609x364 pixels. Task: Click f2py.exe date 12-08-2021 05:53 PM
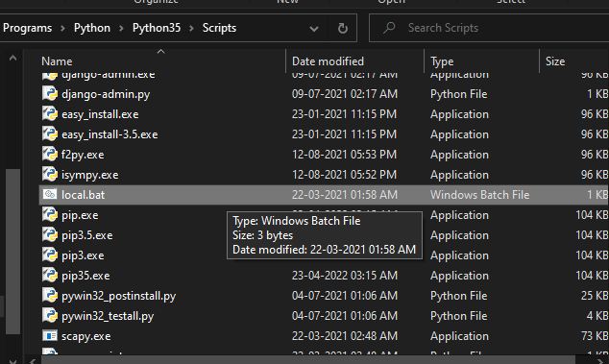coord(345,155)
